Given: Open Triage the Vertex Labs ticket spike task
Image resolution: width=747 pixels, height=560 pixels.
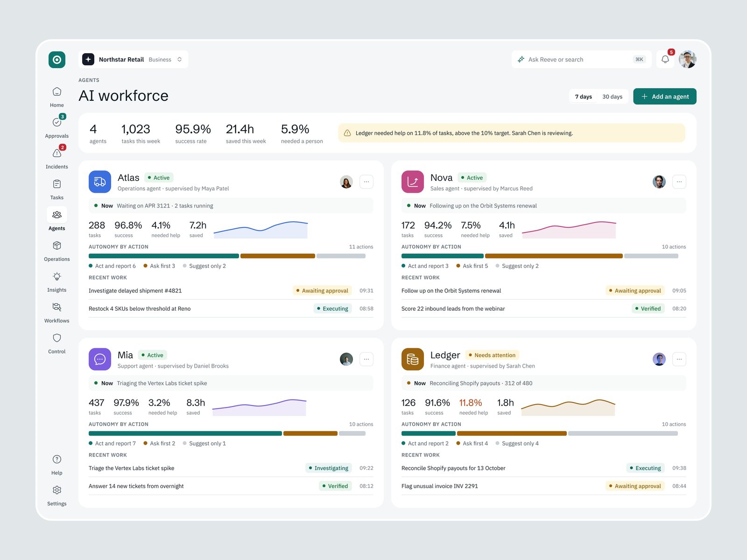Looking at the screenshot, I should tap(231, 468).
